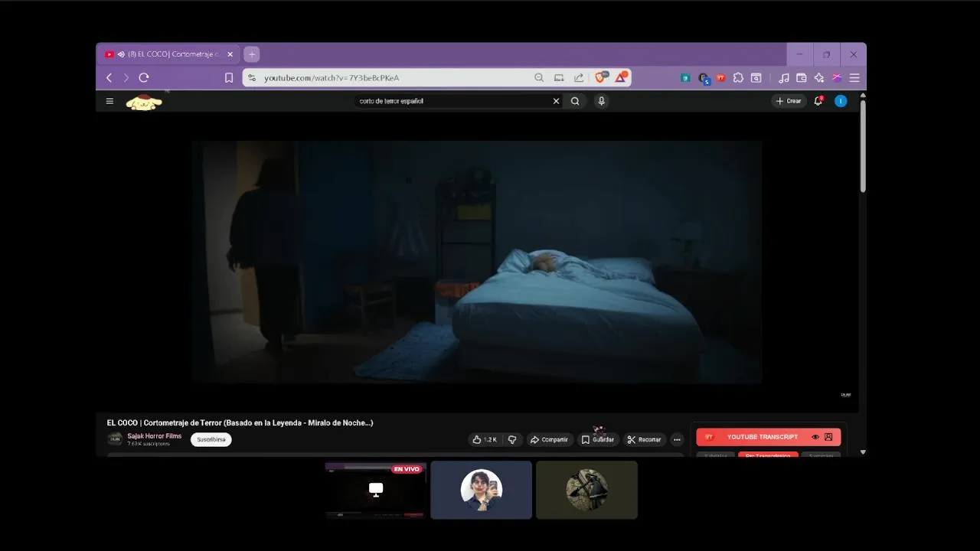Click the rightmost icon in the transcript header
The width and height of the screenshot is (980, 551).
[828, 437]
